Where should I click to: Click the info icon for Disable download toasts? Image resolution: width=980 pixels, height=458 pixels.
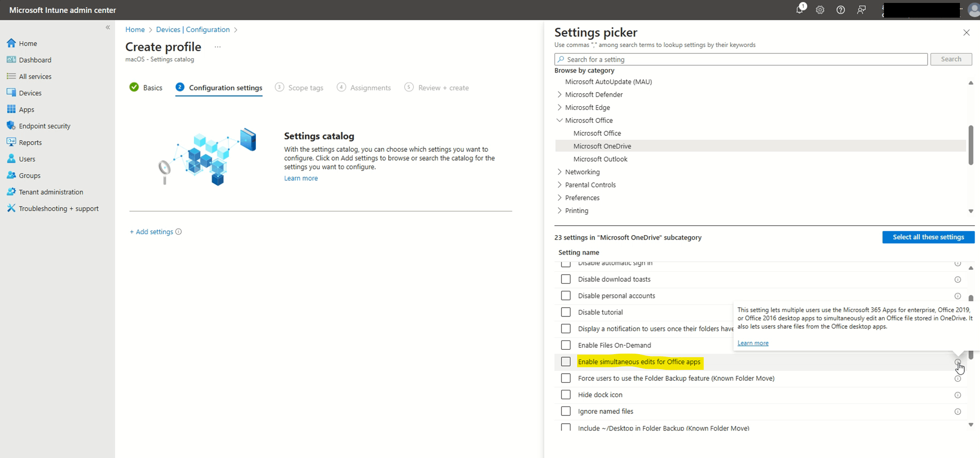click(x=957, y=280)
